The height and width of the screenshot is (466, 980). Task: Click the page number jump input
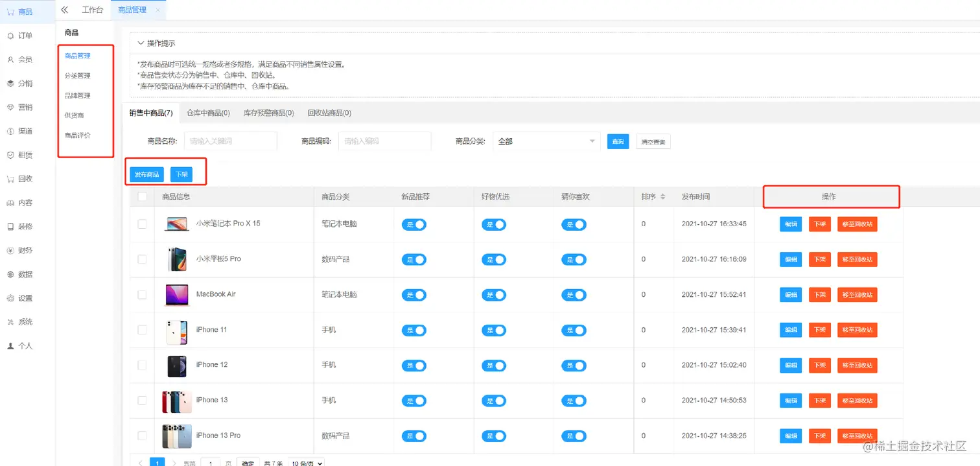point(210,463)
